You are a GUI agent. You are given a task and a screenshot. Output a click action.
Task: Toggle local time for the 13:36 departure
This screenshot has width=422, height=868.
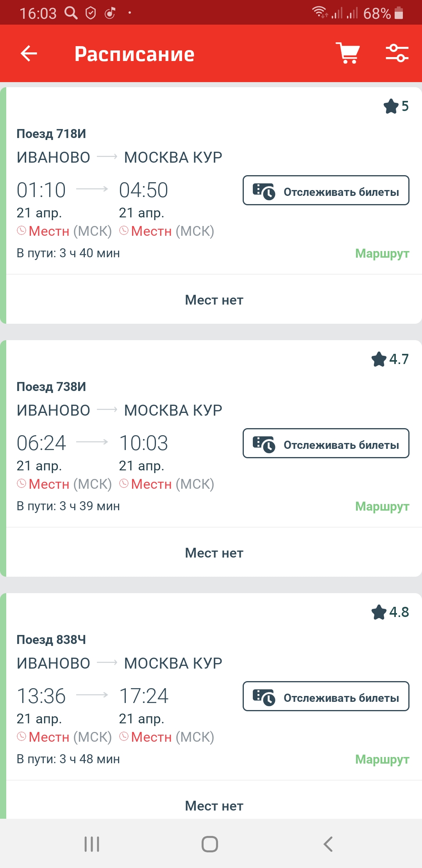[64, 737]
